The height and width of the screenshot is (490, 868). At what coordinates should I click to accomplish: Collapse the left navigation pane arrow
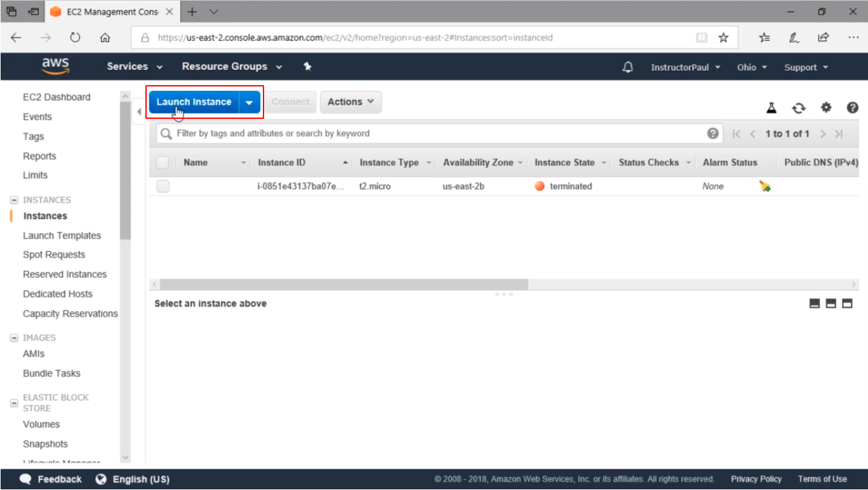tap(139, 112)
